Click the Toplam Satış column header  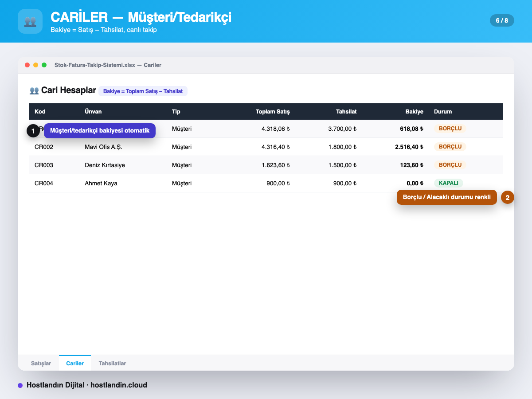[273, 112]
